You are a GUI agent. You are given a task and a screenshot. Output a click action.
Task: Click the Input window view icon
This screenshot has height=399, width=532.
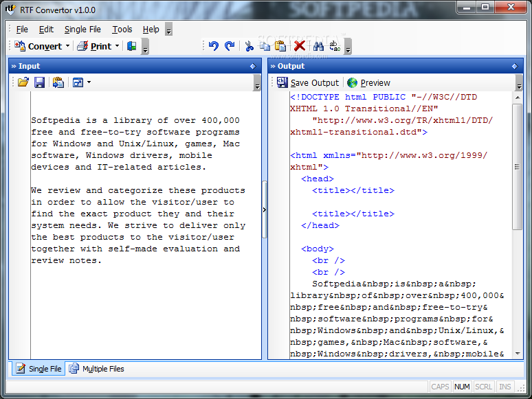click(78, 82)
